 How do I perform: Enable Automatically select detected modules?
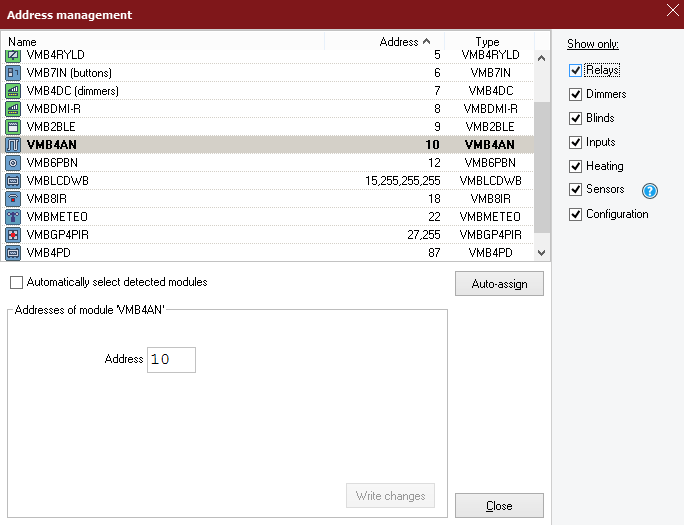tap(16, 283)
